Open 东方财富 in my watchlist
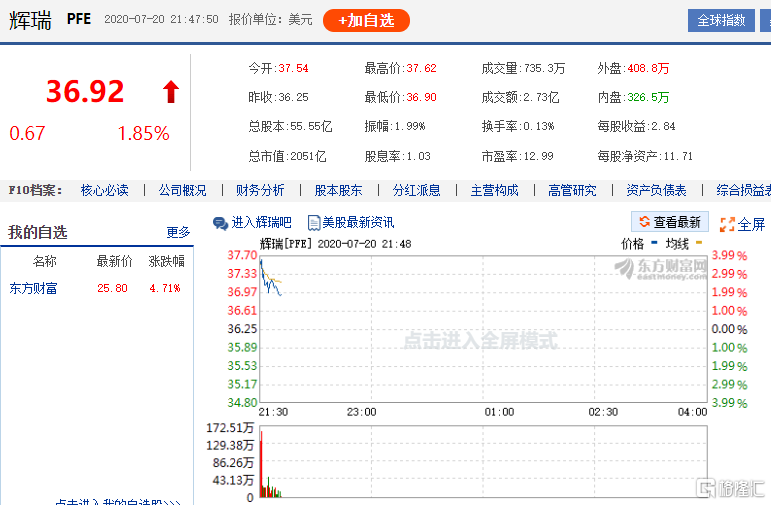This screenshot has height=505, width=771. (x=34, y=288)
